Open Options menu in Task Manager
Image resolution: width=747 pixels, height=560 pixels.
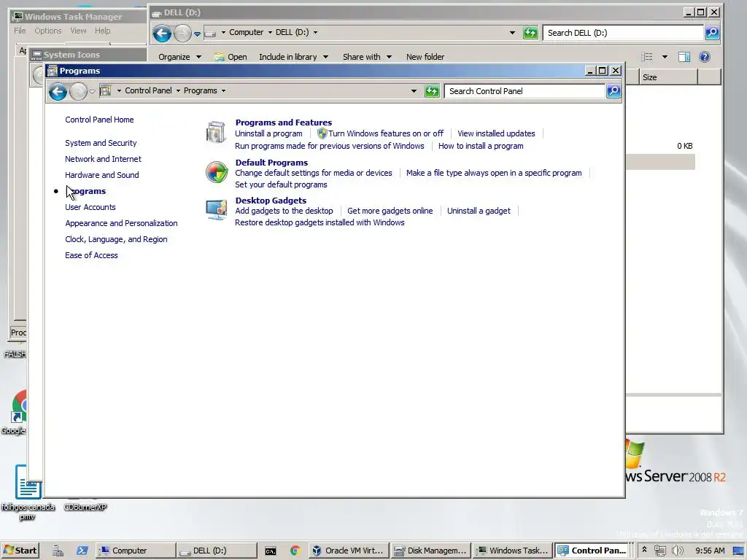click(47, 31)
